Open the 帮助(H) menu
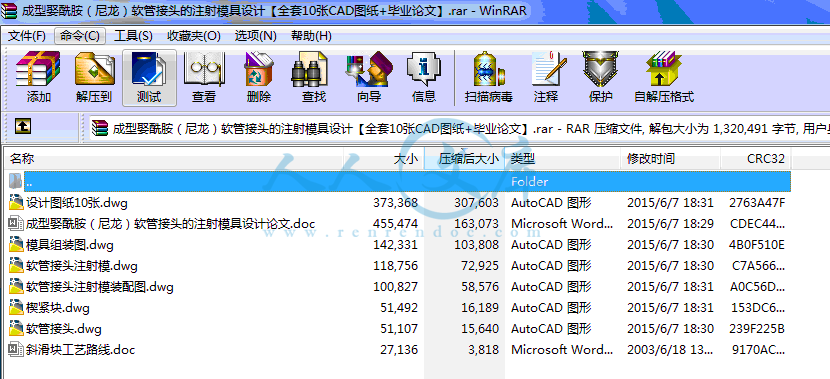This screenshot has height=379, width=830. [x=311, y=36]
